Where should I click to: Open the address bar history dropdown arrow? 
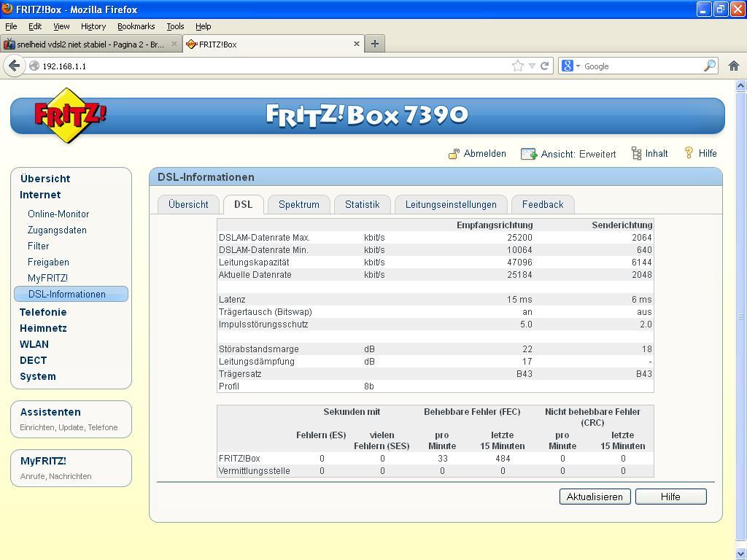pos(532,66)
